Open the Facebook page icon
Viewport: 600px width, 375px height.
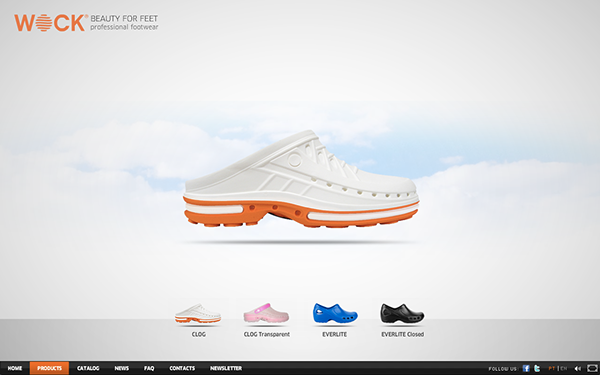(526, 368)
